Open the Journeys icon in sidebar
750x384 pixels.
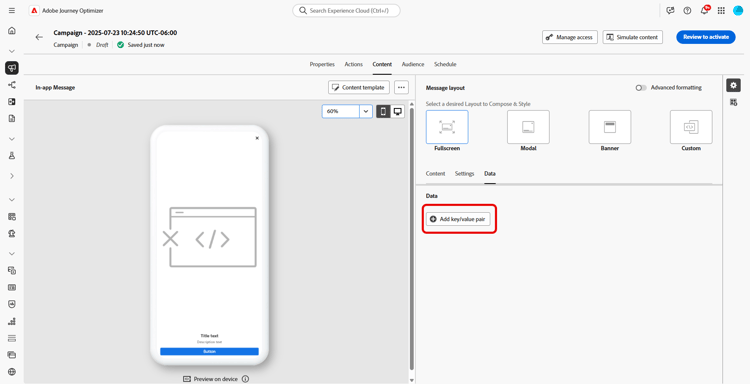(x=12, y=85)
